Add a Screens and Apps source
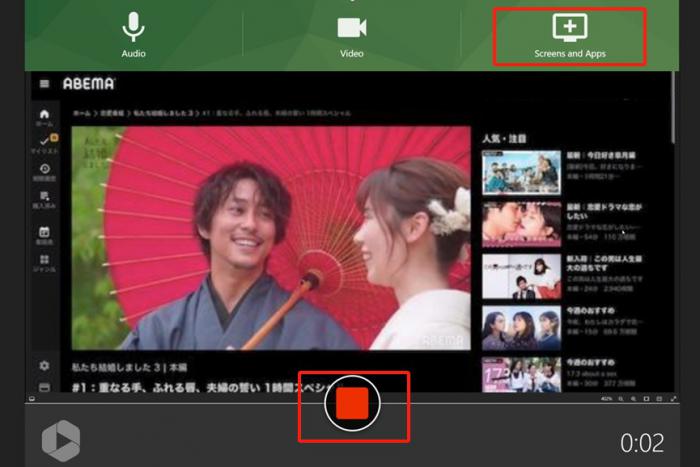This screenshot has height=467, width=700. coord(570,36)
